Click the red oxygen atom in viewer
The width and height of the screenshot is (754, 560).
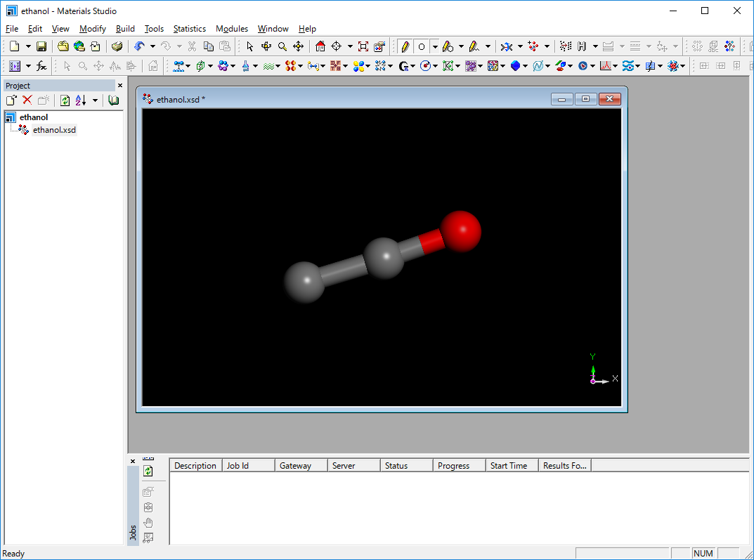click(461, 230)
